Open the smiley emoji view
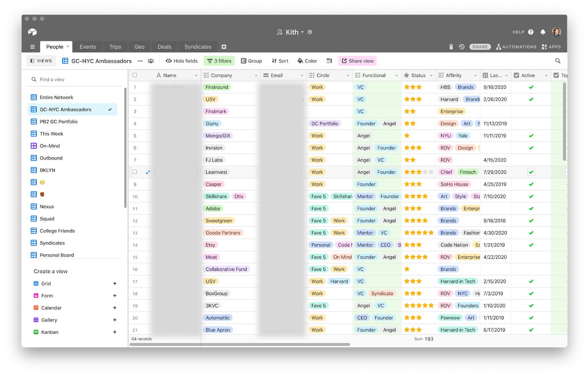The width and height of the screenshot is (588, 375). point(42,182)
